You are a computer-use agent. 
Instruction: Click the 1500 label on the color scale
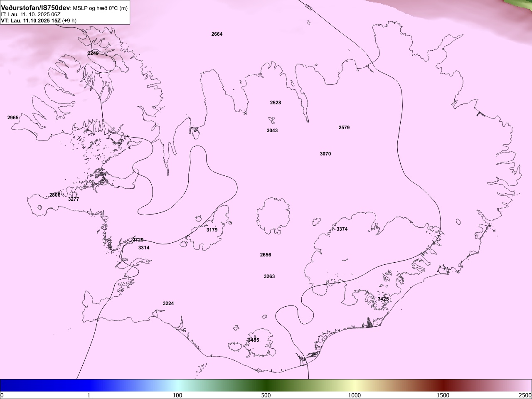coord(443,395)
